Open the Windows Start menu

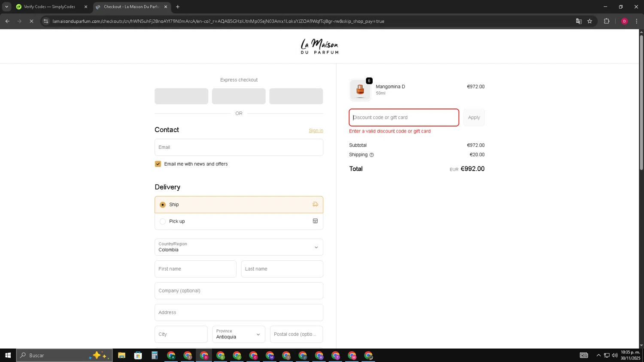8,355
